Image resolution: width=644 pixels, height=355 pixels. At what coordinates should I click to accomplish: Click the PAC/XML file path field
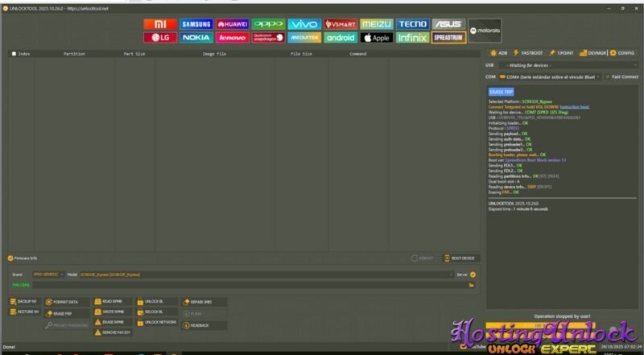(242, 284)
